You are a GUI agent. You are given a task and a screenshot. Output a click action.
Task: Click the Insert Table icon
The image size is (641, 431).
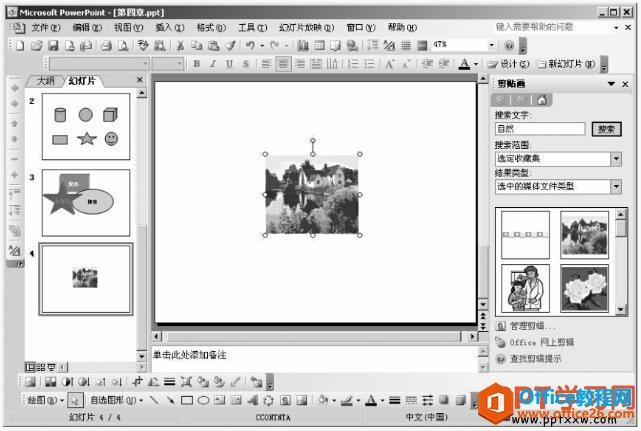point(319,45)
